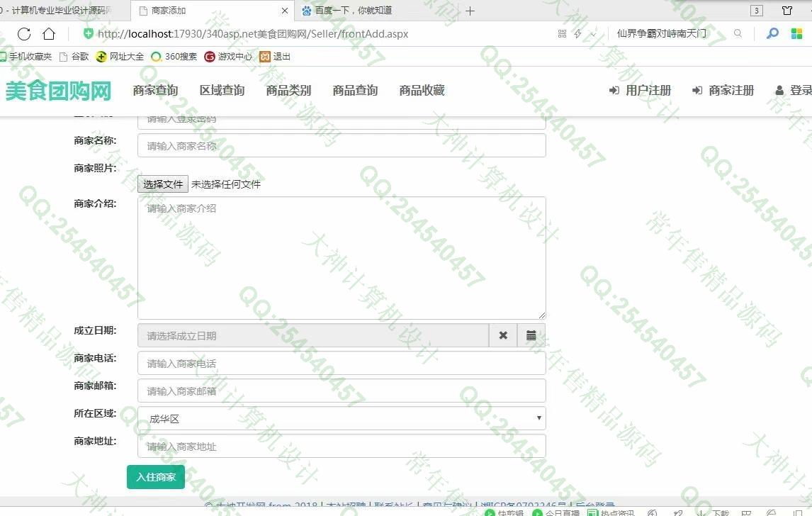Image resolution: width=812 pixels, height=516 pixels.
Task: Click 登录 user link
Action: [x=794, y=91]
